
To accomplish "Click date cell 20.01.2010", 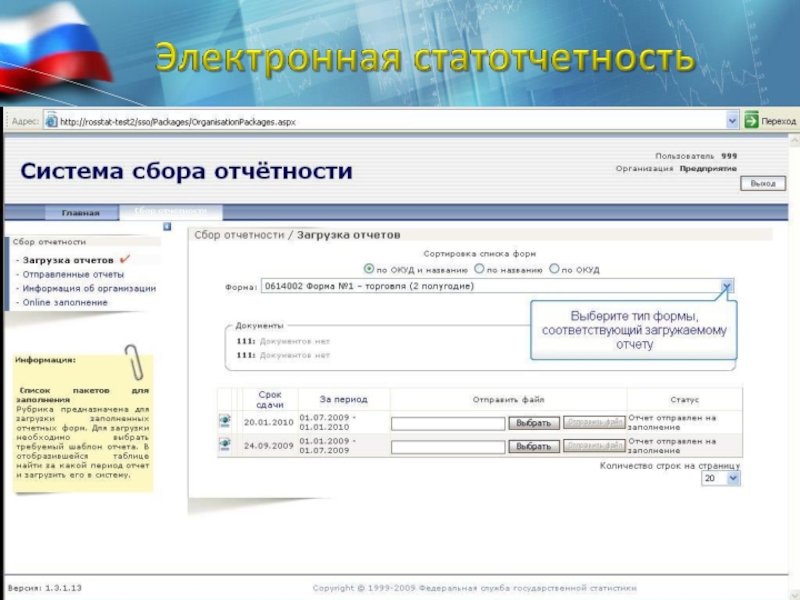I will pos(268,422).
